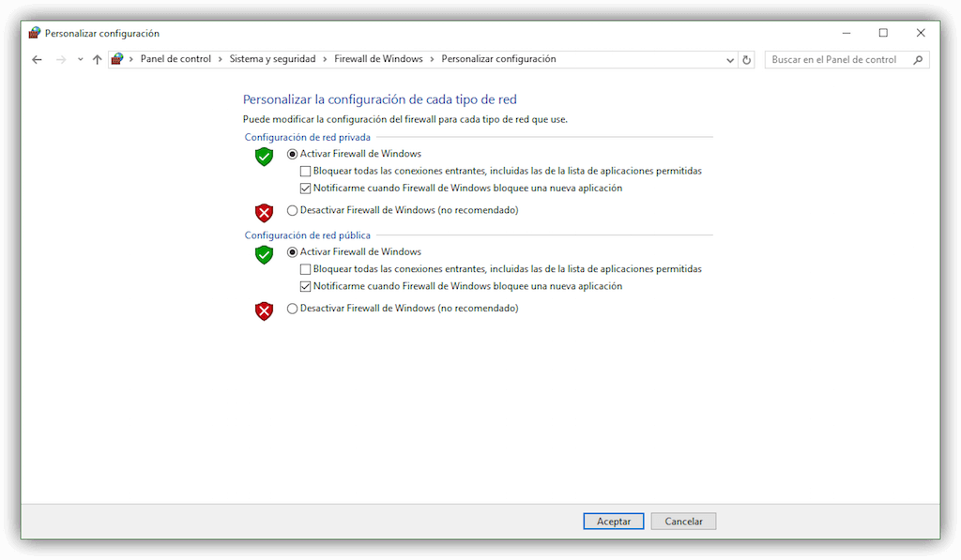
Task: Click heading Personalizar la configuración de cada tipo de red
Action: click(x=379, y=99)
